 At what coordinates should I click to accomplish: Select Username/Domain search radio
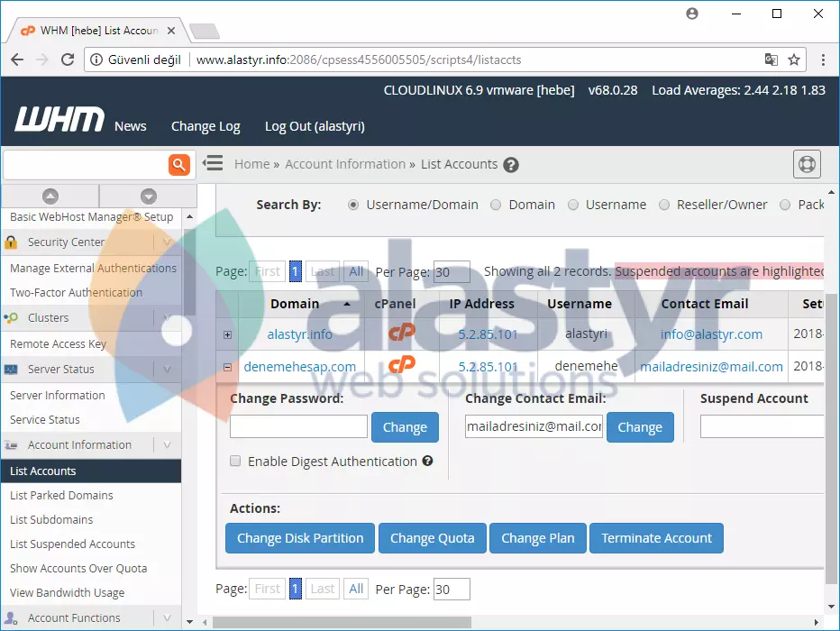pyautogui.click(x=353, y=205)
